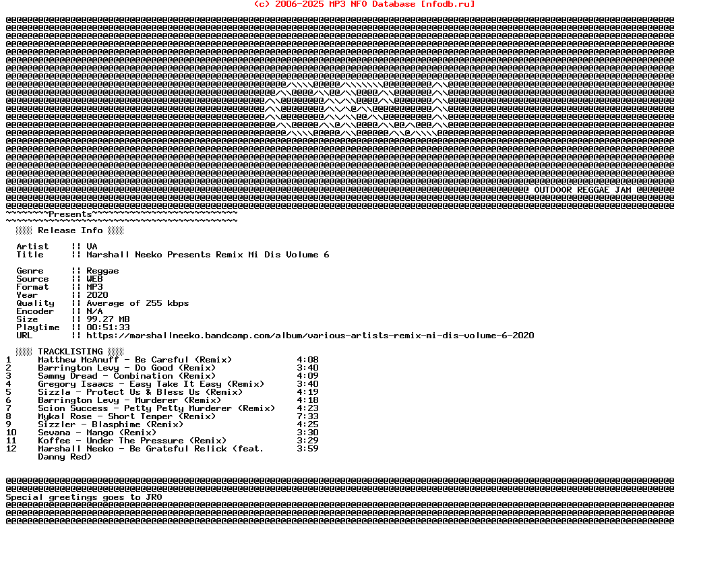Image resolution: width=728 pixels, height=566 pixels.
Task: Select track Koffee - Under The Pressure (Remix)
Action: click(132, 441)
